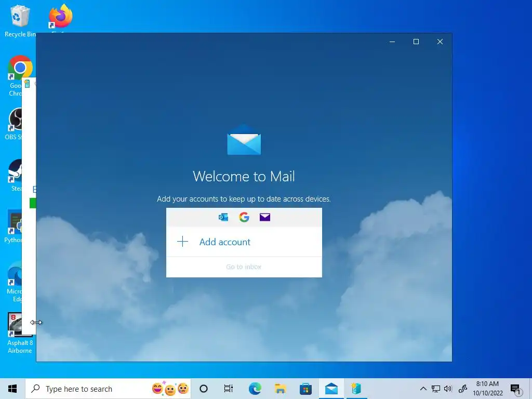Open the notification action center icon
532x399 pixels.
click(x=516, y=390)
